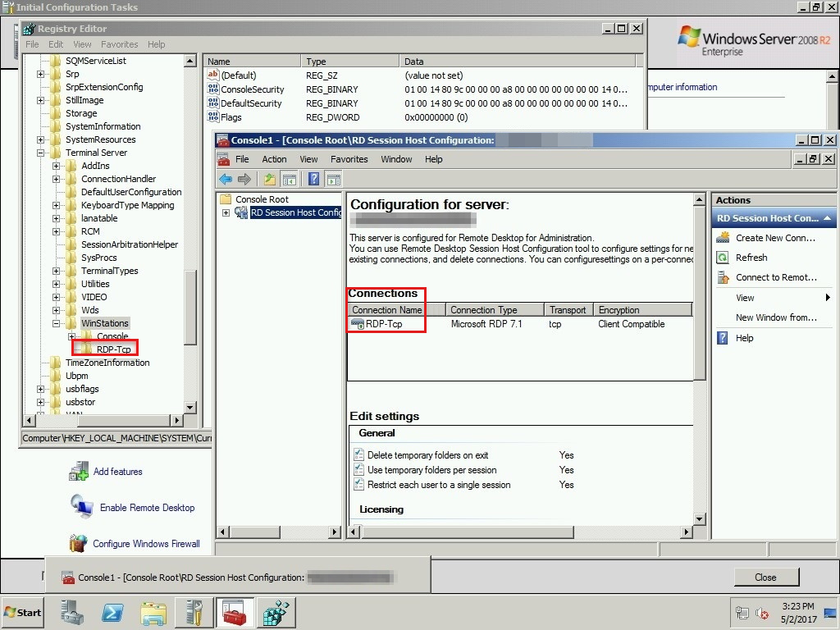Click the Up one level folder icon
840x630 pixels.
click(269, 180)
